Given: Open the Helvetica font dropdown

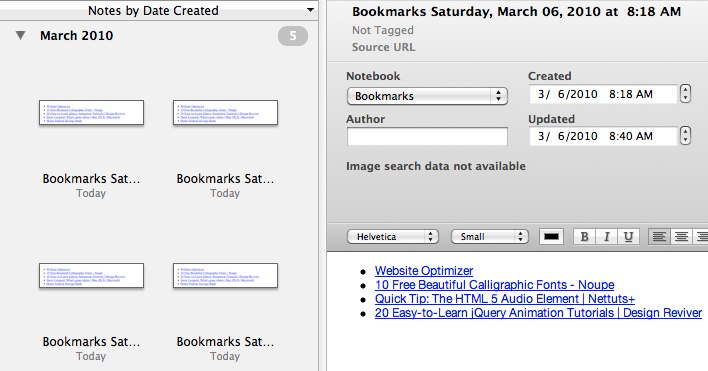Looking at the screenshot, I should click(x=392, y=237).
